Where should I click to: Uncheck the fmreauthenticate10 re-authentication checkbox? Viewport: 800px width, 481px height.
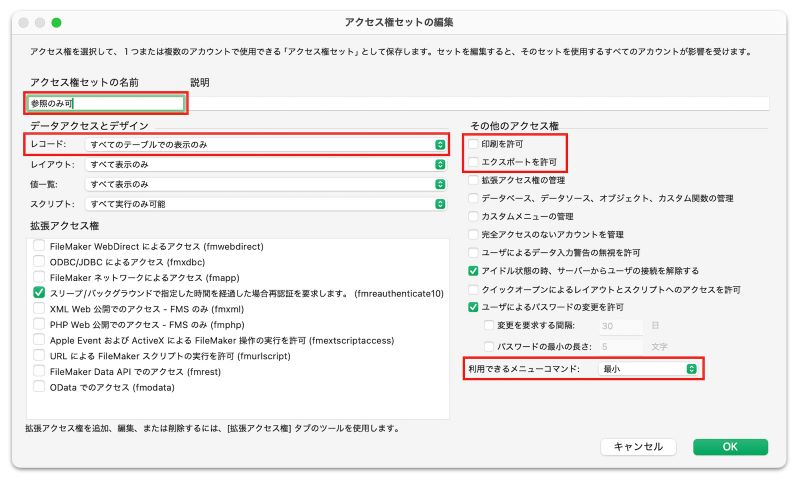tap(39, 293)
